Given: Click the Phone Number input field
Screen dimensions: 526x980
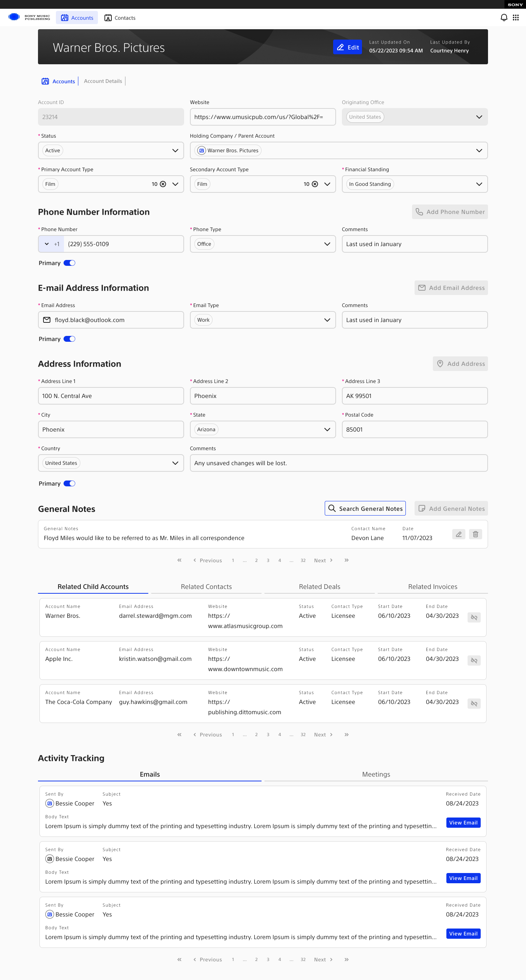Looking at the screenshot, I should coord(123,244).
